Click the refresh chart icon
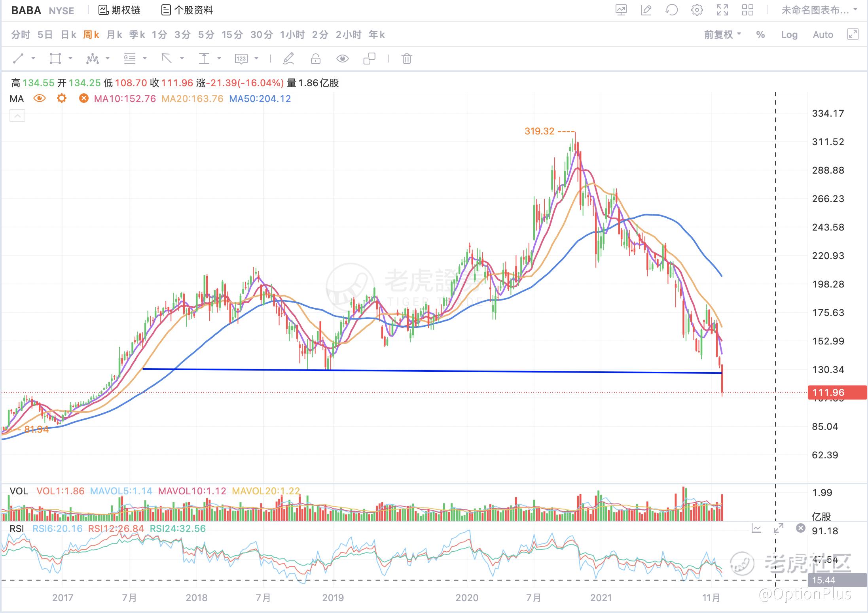The image size is (868, 613). tap(671, 10)
